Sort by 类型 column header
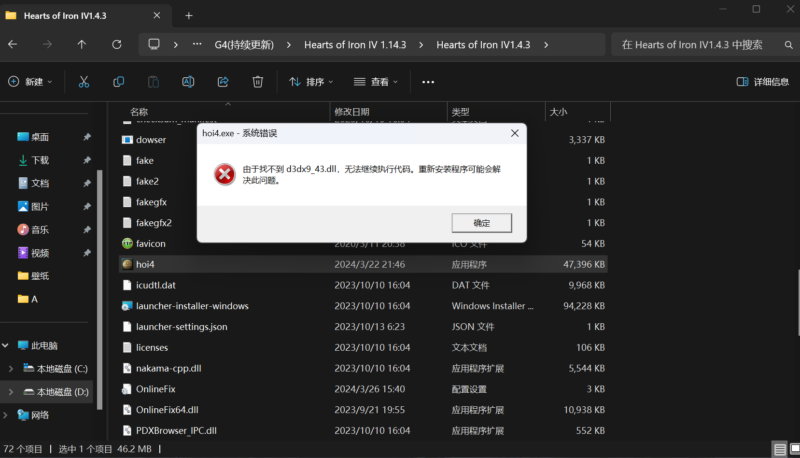This screenshot has height=458, width=800. coord(460,112)
